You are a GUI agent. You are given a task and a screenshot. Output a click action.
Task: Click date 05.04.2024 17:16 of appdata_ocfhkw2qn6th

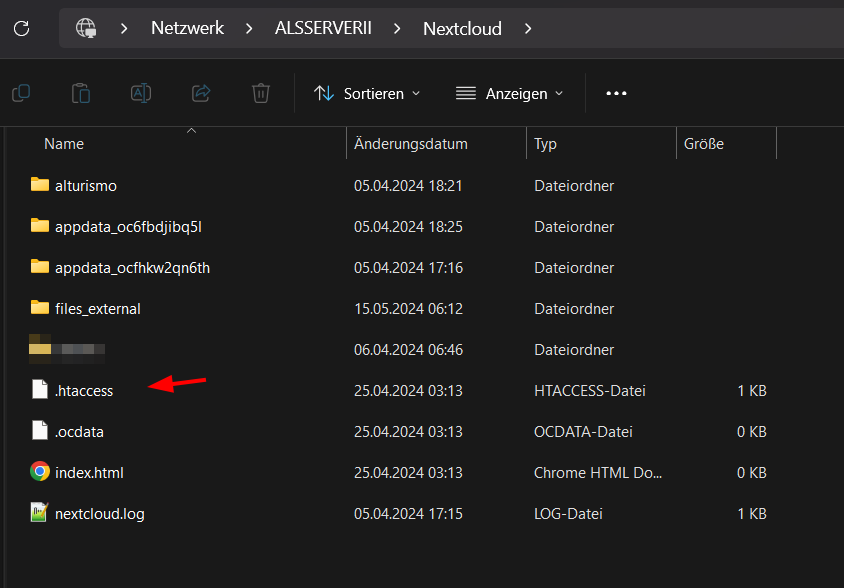point(408,268)
